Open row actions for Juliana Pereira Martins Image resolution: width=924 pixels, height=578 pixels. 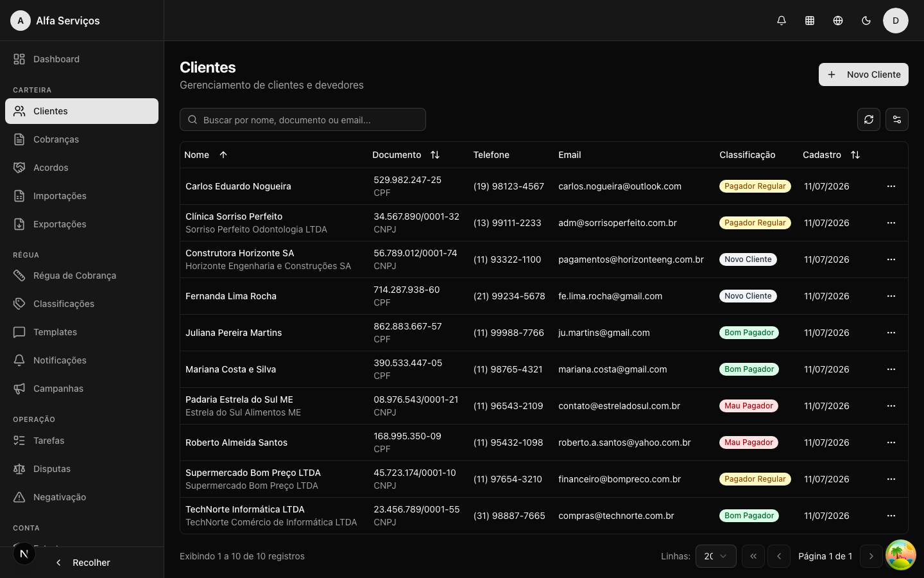click(x=891, y=333)
